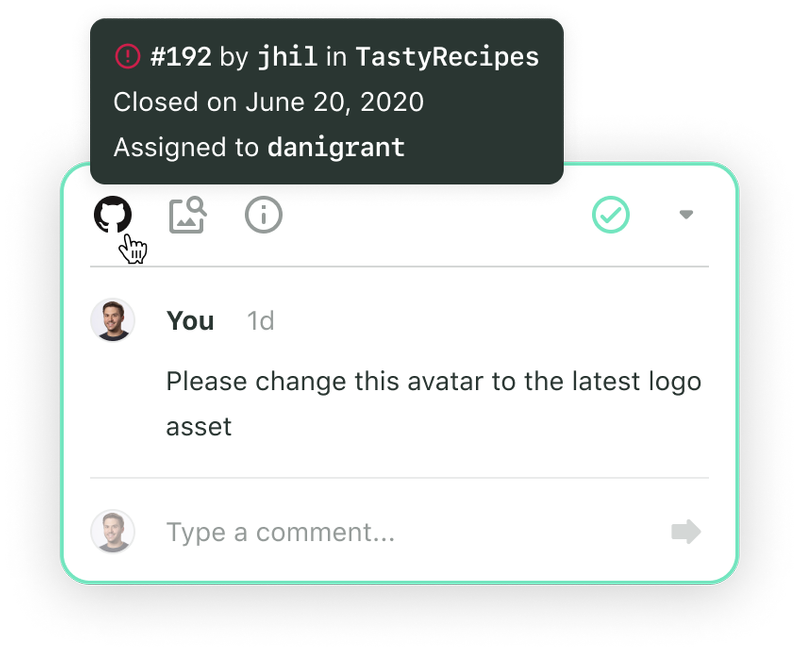This screenshot has width=800, height=653.
Task: Open the screenshot image search icon
Action: click(x=188, y=215)
